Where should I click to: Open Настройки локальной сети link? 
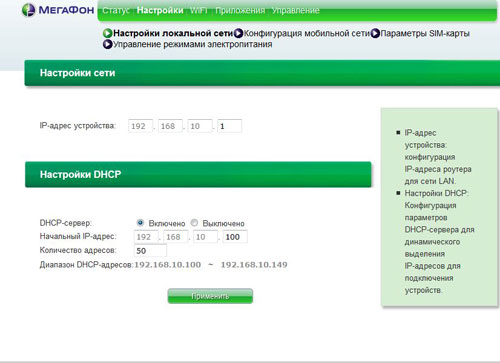pos(173,33)
